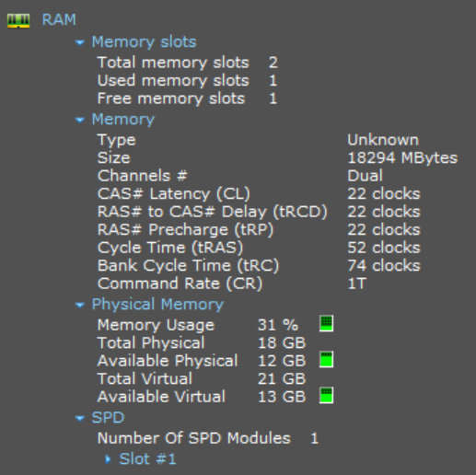Screen dimensions: 476x475
Task: Click the Number Of SPD Modules row
Action: coord(208,438)
